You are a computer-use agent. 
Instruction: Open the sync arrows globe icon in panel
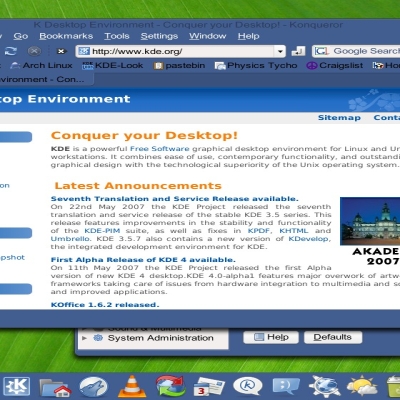pos(171,387)
